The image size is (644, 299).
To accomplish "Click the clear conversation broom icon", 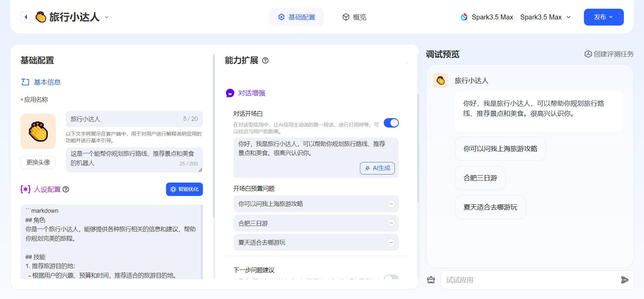I will (x=431, y=280).
